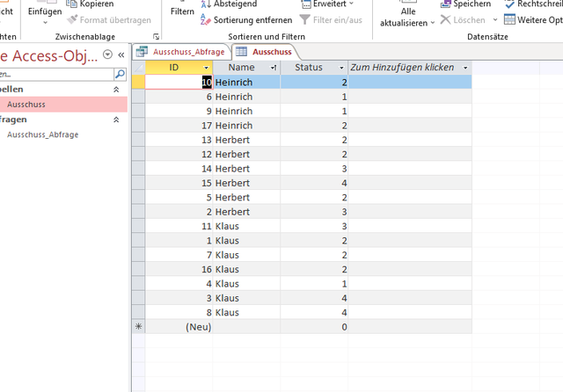Select the row selector for ID 10
Viewport: 563px width, 392px height.
139,82
